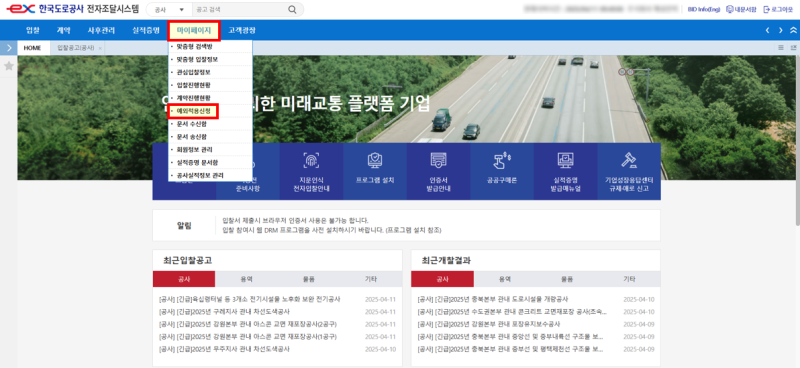Select 기타 tab under 최근개찰결과
Image resolution: width=800 pixels, height=368 pixels.
click(630, 279)
